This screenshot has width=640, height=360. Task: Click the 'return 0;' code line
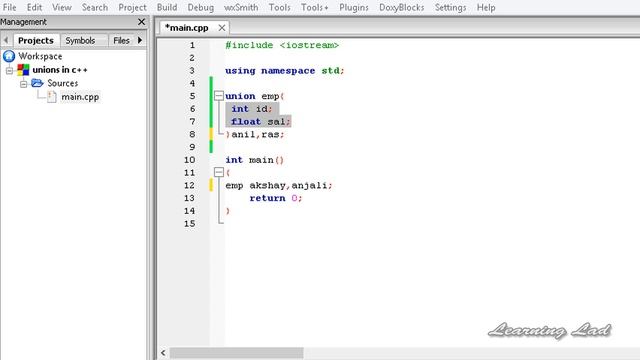[276, 198]
